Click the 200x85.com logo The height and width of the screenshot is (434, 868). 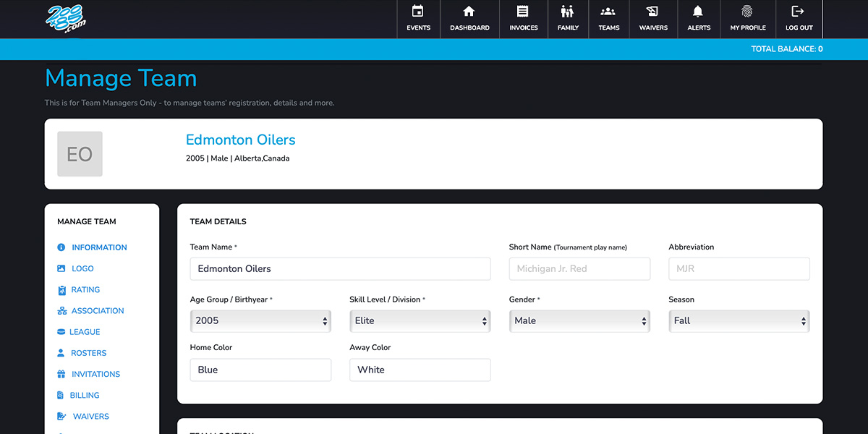pos(67,19)
